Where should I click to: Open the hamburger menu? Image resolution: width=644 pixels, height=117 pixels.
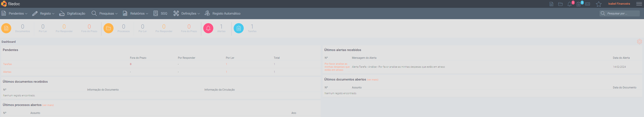click(x=639, y=4)
